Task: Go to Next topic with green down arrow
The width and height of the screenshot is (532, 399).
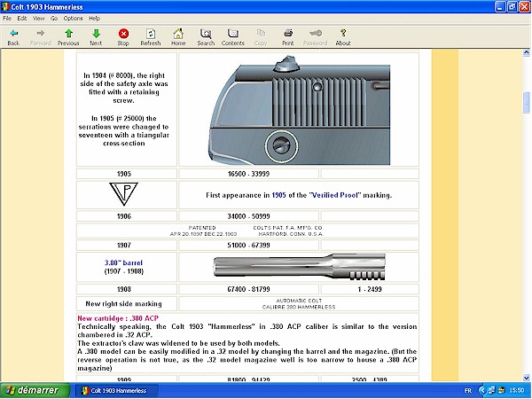Action: click(96, 34)
